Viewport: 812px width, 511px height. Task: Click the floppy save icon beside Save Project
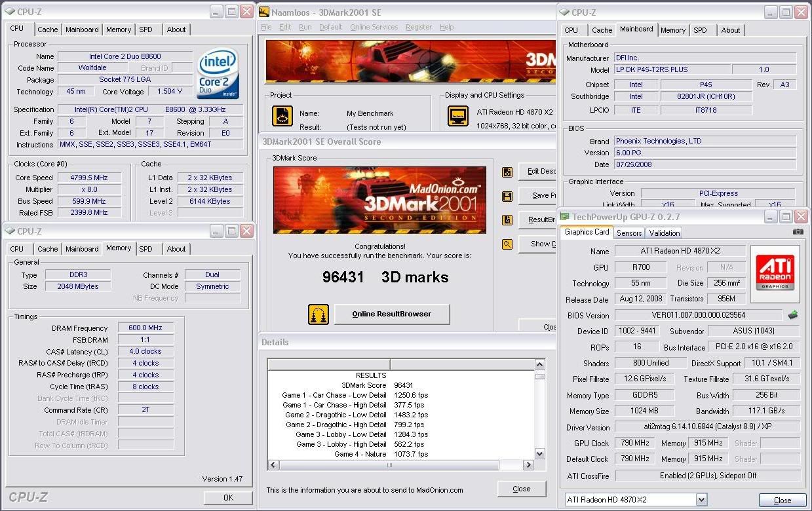pos(507,196)
